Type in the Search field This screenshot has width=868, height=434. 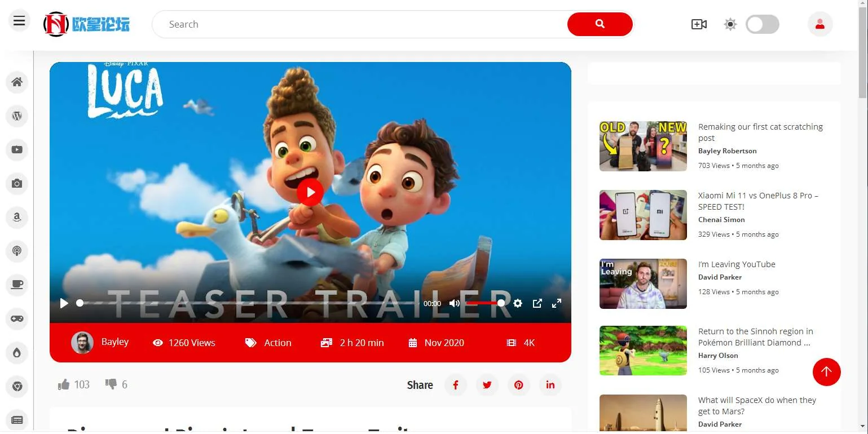pos(361,24)
